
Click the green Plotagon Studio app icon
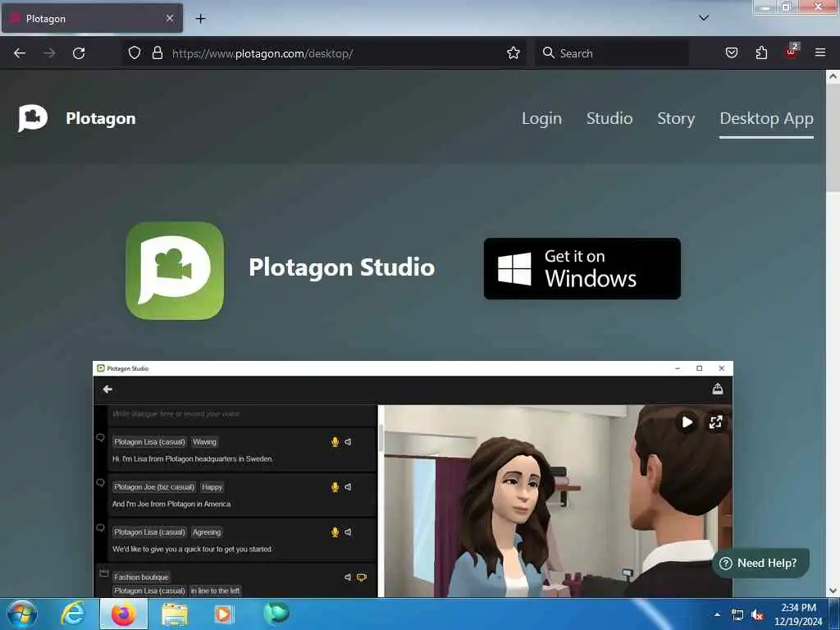click(175, 271)
